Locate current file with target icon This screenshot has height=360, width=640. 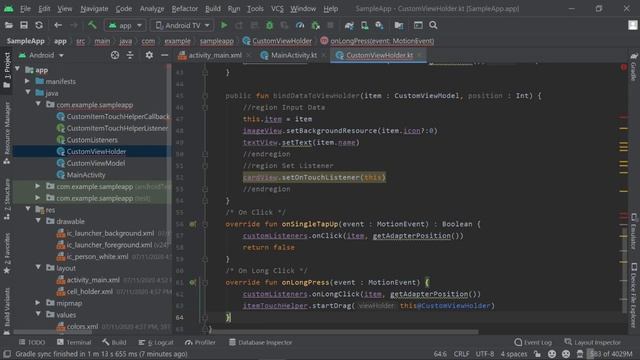[115, 55]
